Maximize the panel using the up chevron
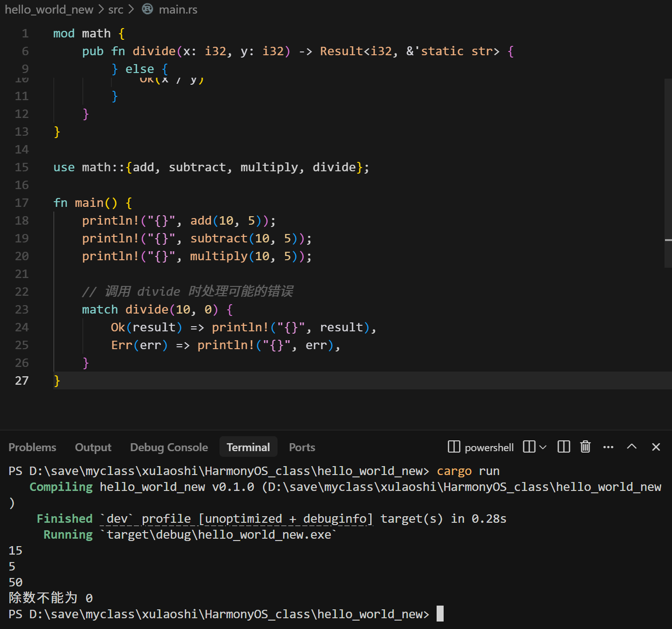Screen dimensions: 672x629 (x=632, y=447)
